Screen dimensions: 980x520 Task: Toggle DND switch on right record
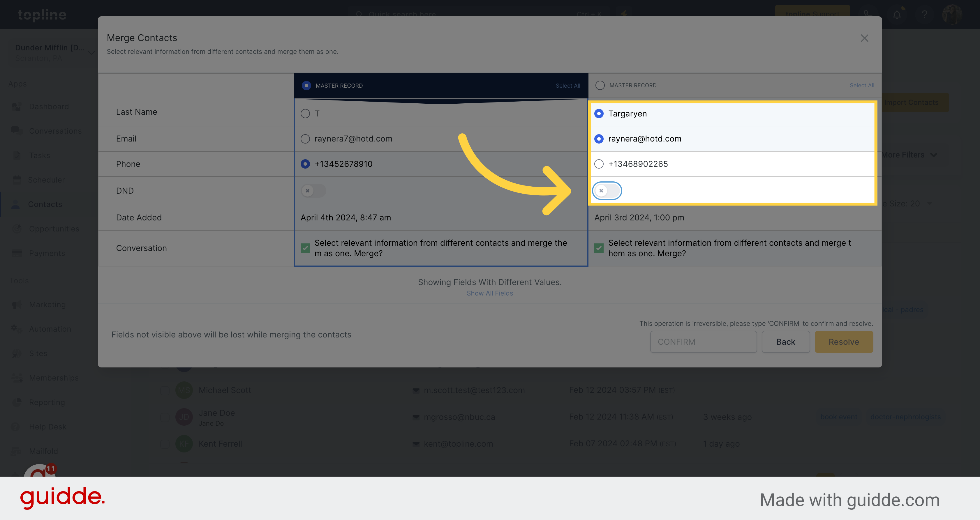(x=607, y=190)
